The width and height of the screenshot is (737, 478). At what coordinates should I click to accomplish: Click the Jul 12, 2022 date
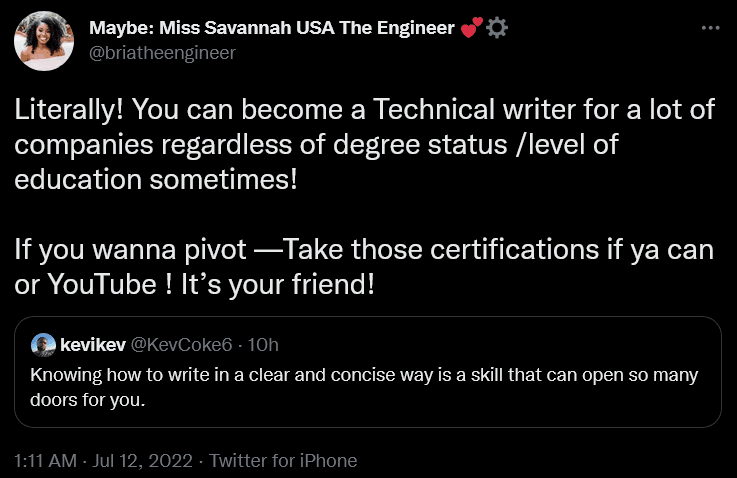pyautogui.click(x=146, y=461)
